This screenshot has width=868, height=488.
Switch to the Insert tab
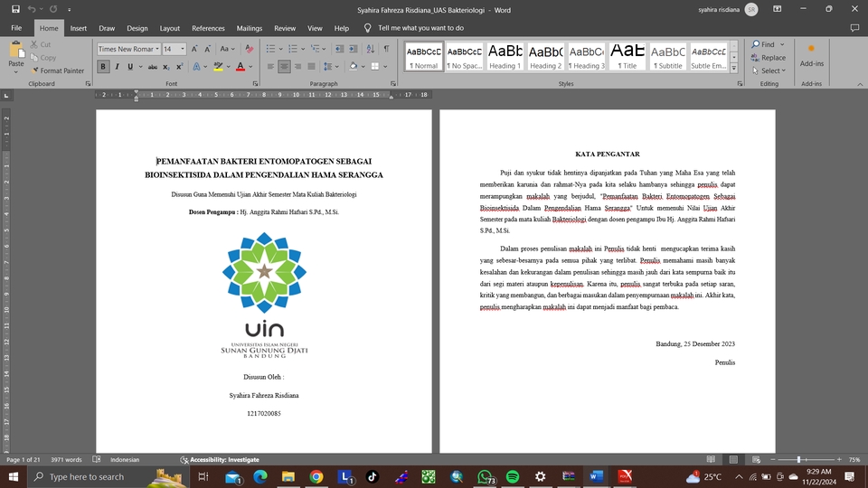pos(78,28)
